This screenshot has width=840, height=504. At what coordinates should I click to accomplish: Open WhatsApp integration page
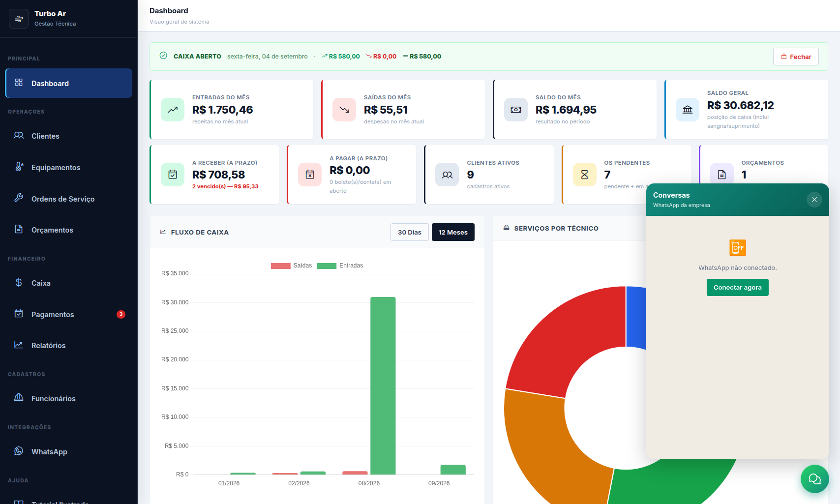click(x=69, y=451)
